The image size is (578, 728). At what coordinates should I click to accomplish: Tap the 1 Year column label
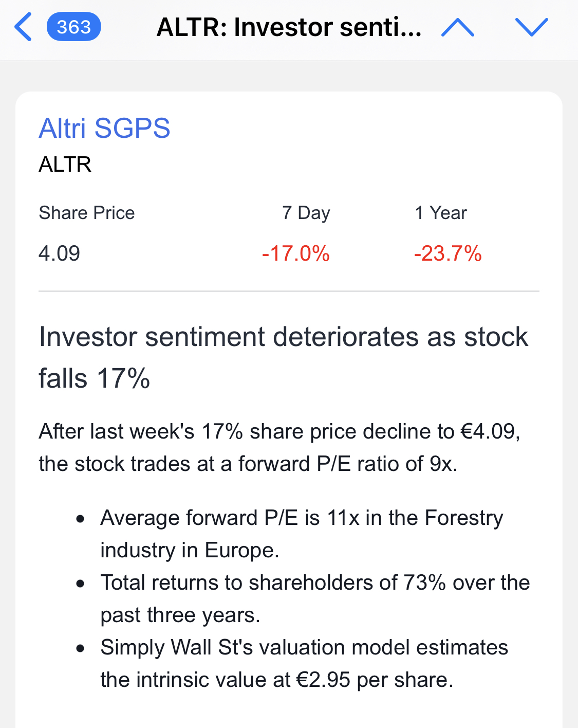click(440, 213)
